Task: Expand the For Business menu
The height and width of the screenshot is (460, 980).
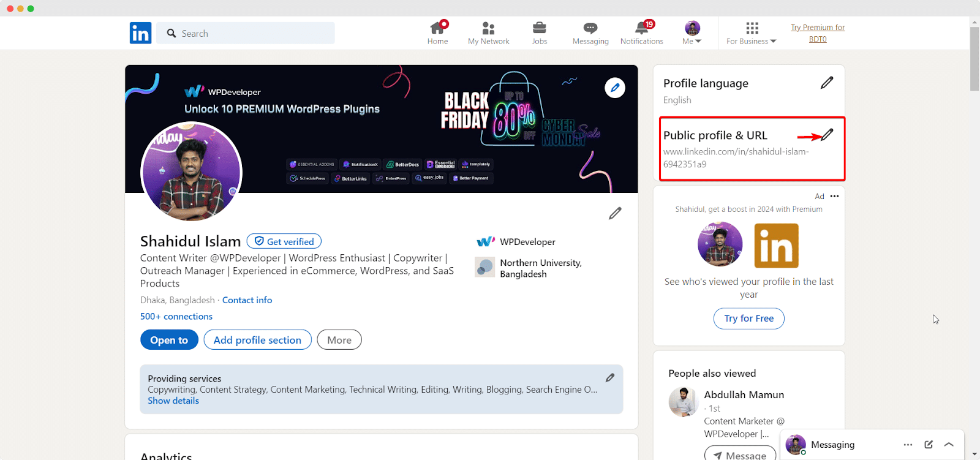Action: (x=752, y=33)
